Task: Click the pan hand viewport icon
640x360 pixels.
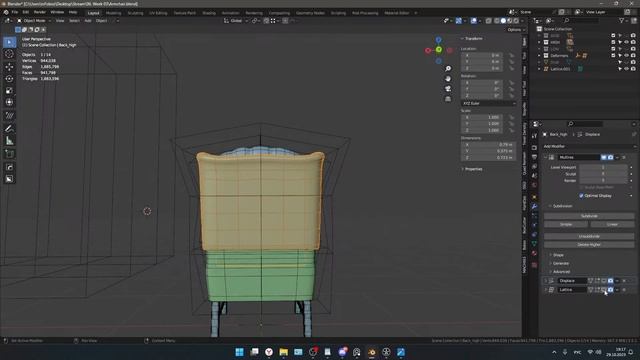Action: coord(448,78)
